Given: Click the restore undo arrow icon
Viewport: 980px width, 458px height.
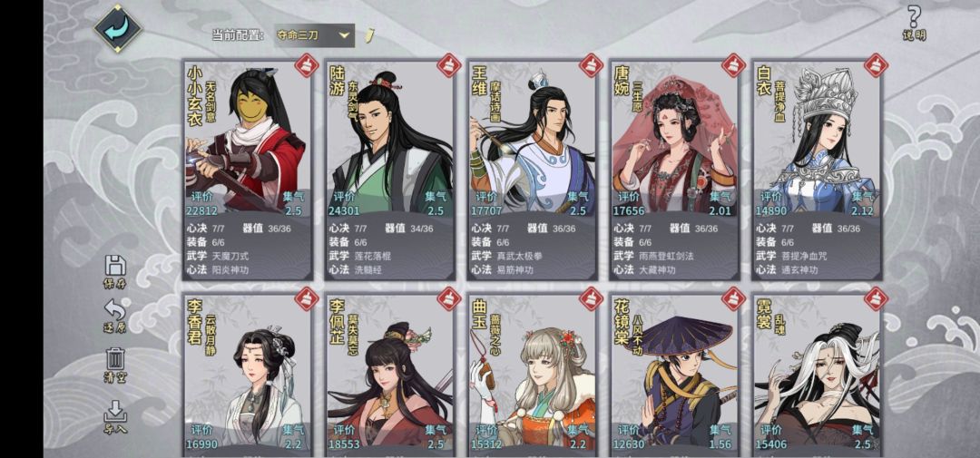Looking at the screenshot, I should click(115, 317).
